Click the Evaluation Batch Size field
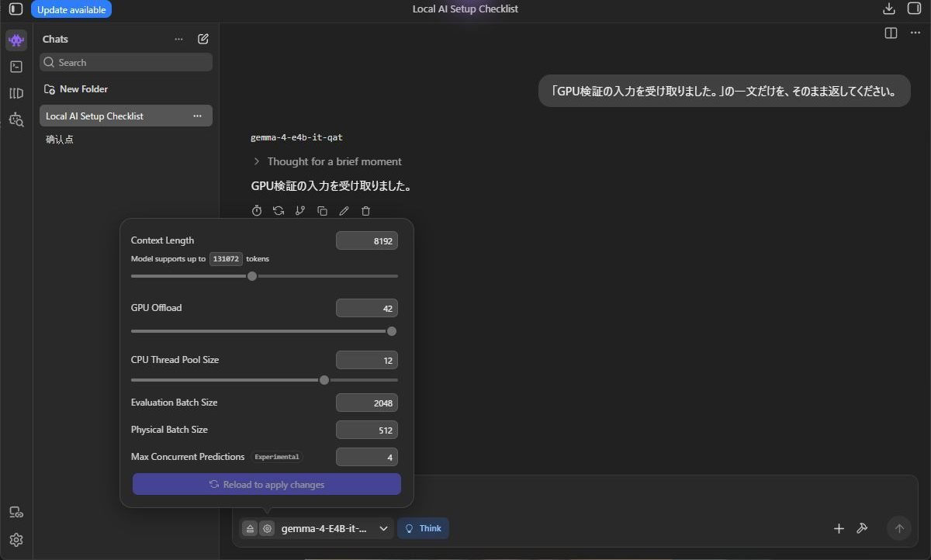Screen dimensions: 931x560 click(367, 403)
